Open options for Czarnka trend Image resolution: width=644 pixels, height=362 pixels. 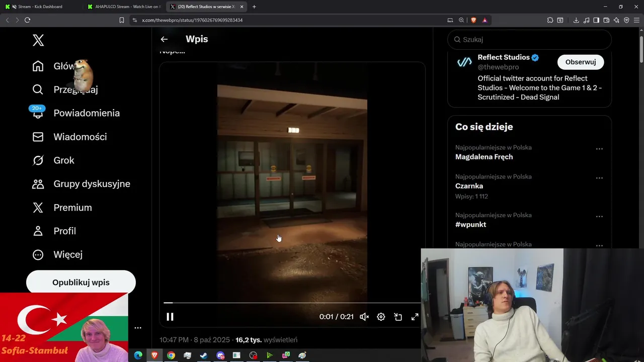pos(599,178)
